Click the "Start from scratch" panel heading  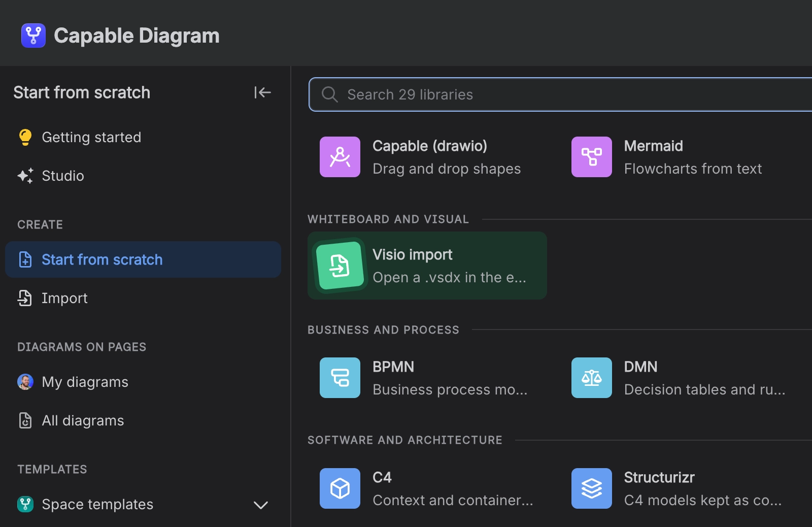pos(82,92)
